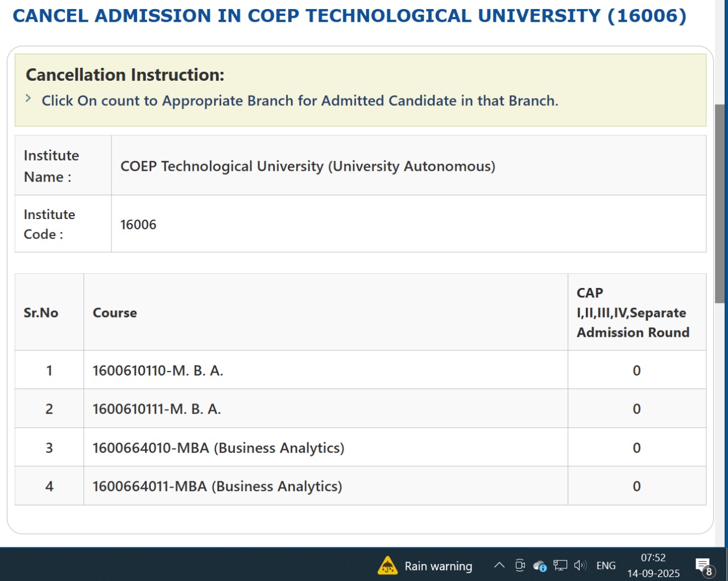Click the 'Click On count to Appropriate Branch' instruction

click(x=300, y=101)
